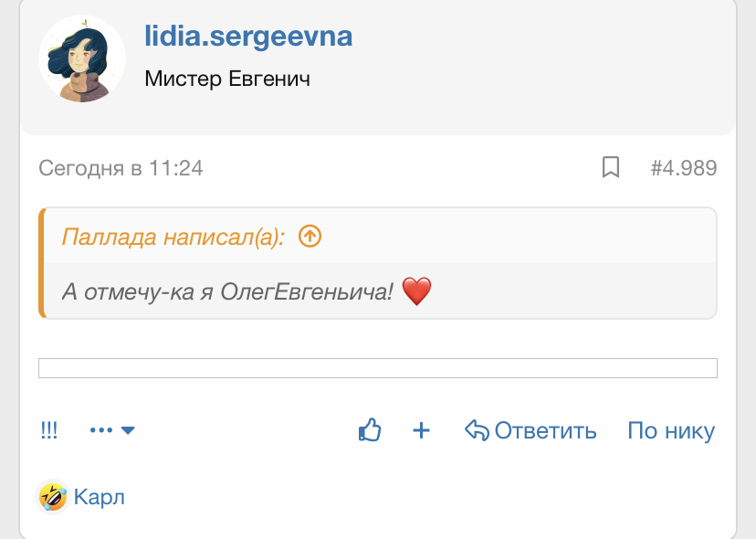This screenshot has height=539, width=756.
Task: Click the По нику button
Action: (x=671, y=430)
